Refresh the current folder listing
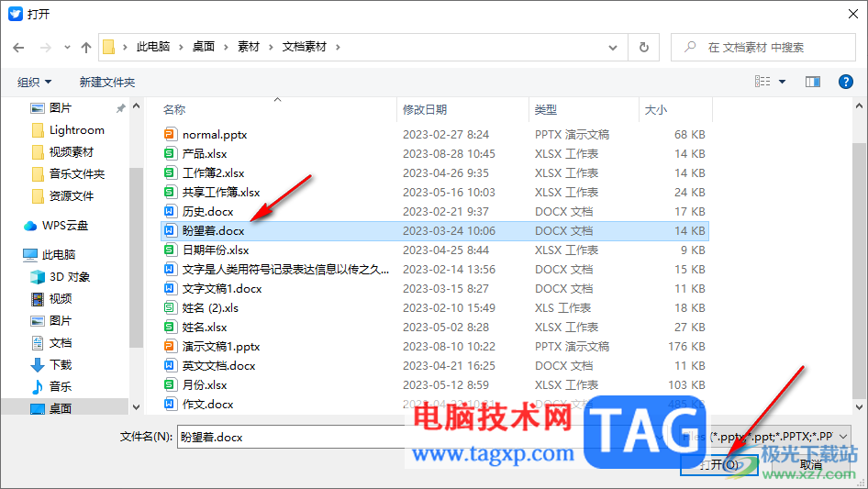This screenshot has width=868, height=489. tap(643, 47)
